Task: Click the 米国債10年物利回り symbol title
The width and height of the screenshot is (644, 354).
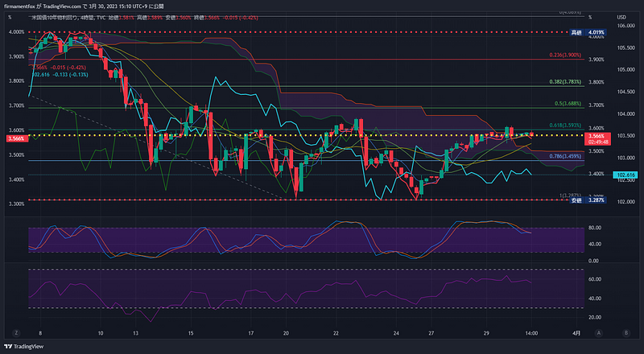Action: [x=56, y=18]
